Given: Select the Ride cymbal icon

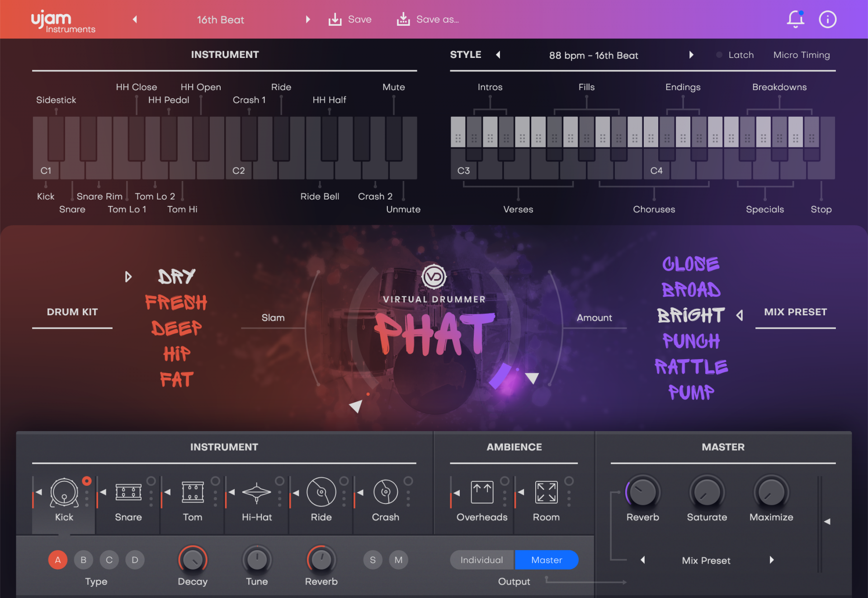Looking at the screenshot, I should [321, 492].
